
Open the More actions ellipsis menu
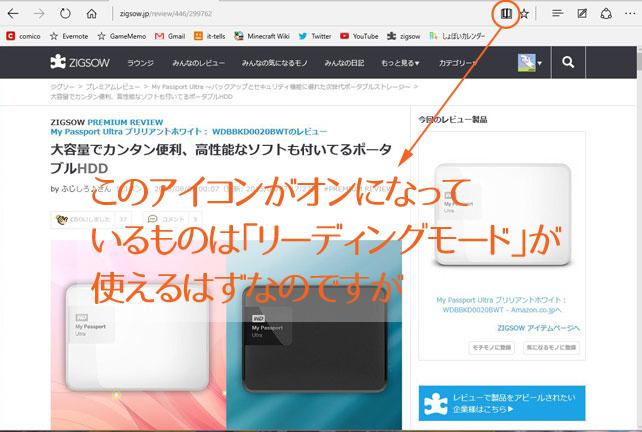click(630, 14)
